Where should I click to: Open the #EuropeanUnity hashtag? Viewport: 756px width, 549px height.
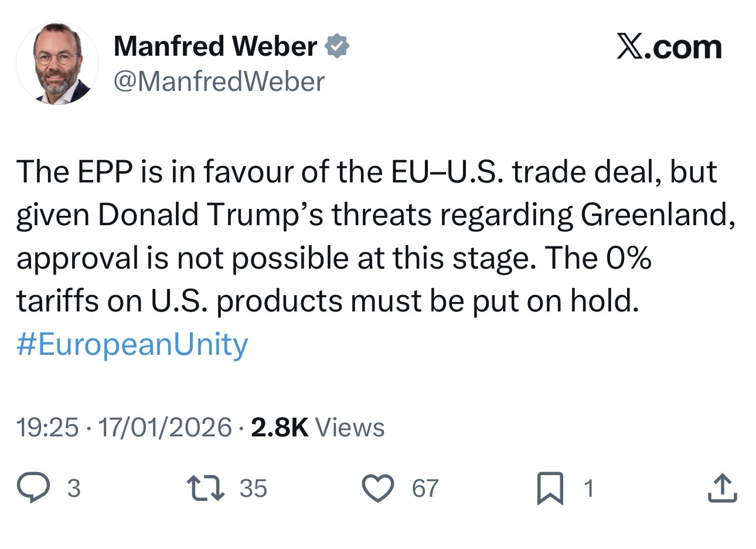(132, 344)
